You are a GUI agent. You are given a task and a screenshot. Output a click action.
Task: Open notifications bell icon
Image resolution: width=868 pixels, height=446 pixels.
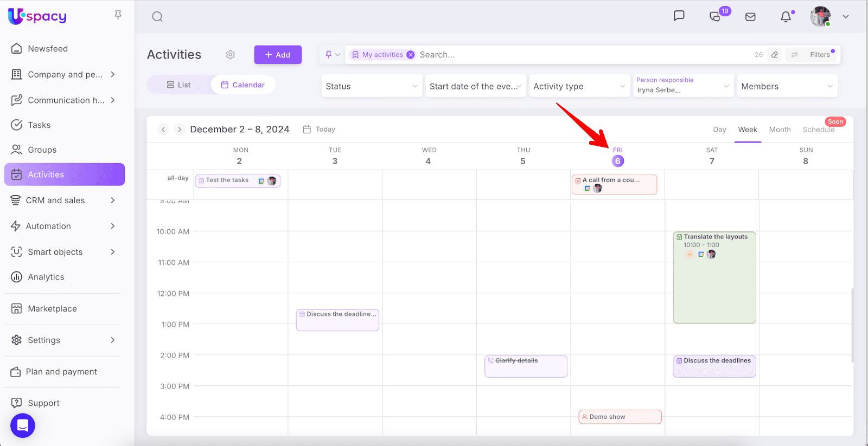tap(786, 17)
